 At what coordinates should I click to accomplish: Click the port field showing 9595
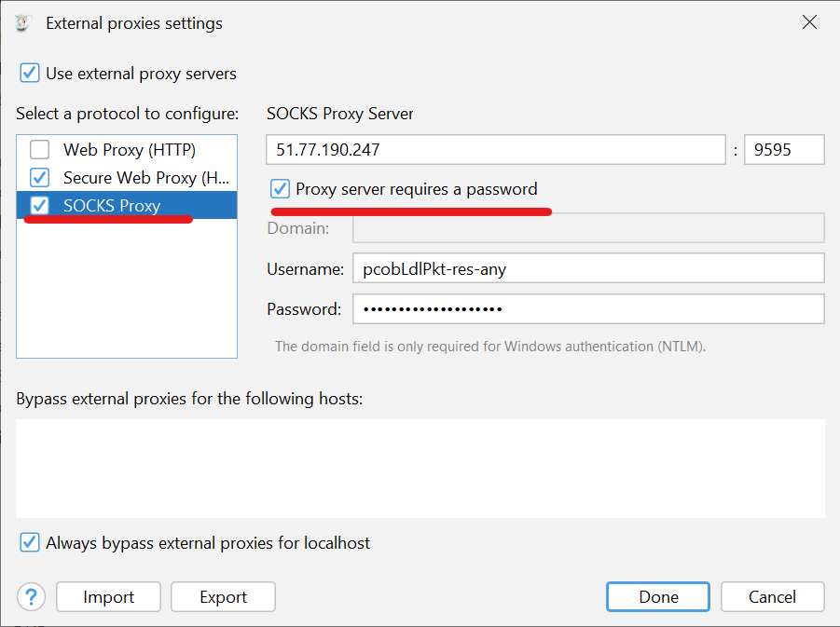pyautogui.click(x=783, y=150)
